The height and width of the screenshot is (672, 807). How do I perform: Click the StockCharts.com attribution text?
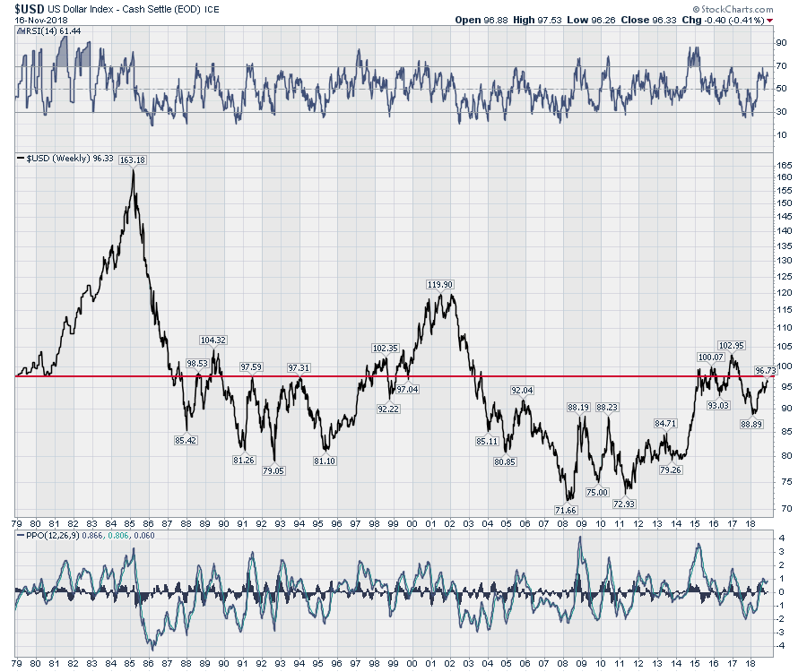(x=733, y=9)
